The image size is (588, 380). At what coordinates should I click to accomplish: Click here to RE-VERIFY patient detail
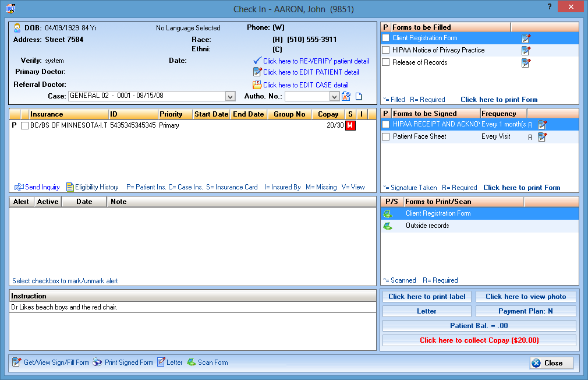pos(316,61)
